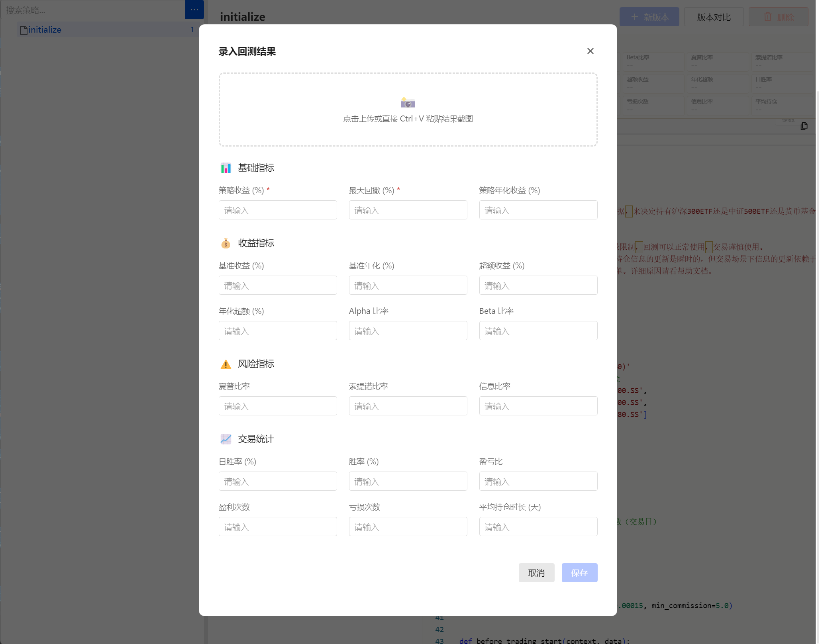Viewport: 820px width, 644px height.
Task: Click the three-dots menu beside search
Action: tap(194, 10)
